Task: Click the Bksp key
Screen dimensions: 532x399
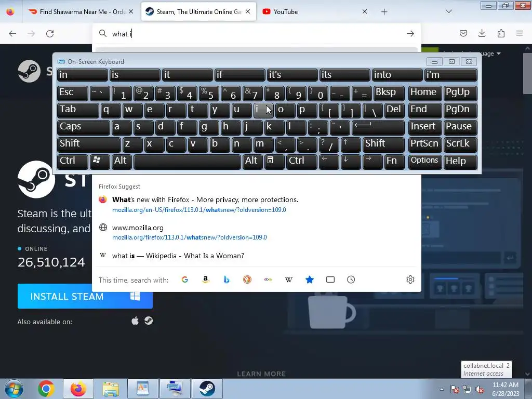Action: [389, 93]
